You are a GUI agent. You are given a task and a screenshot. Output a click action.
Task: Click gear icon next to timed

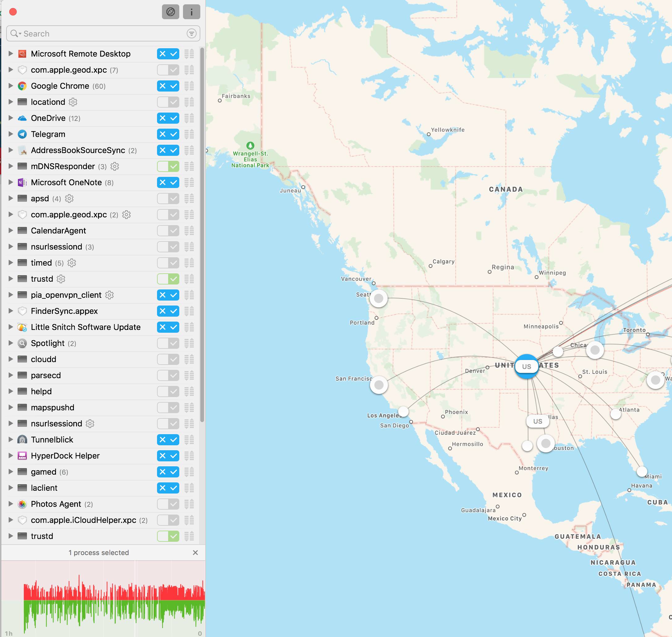[72, 263]
